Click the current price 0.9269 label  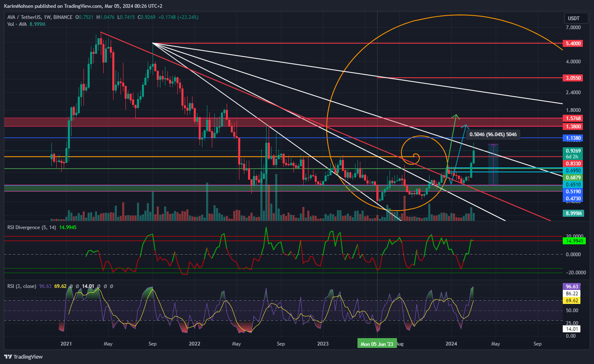573,151
